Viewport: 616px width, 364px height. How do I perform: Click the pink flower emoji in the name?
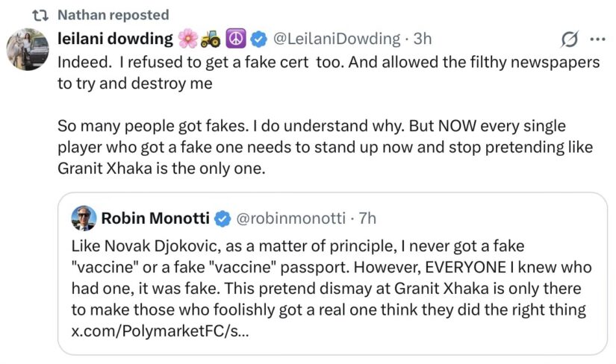point(188,39)
